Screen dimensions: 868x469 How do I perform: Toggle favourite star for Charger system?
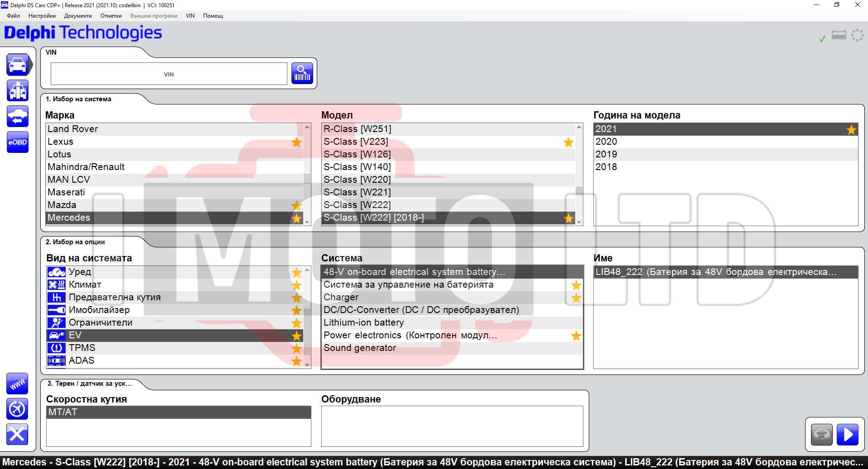(x=576, y=298)
